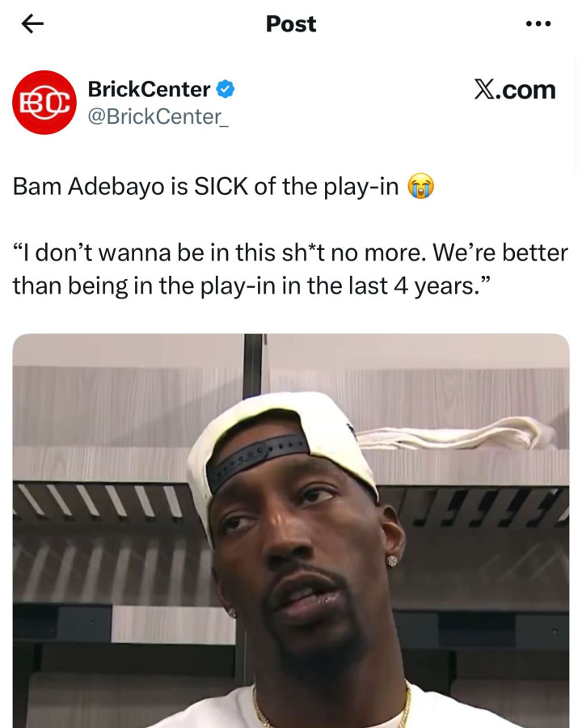Click the word "SICK" in the post
582x728 pixels.
[x=221, y=187]
